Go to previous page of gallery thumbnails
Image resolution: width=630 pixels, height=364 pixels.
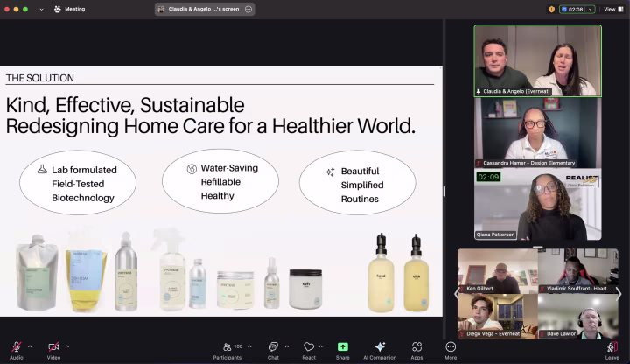(456, 294)
